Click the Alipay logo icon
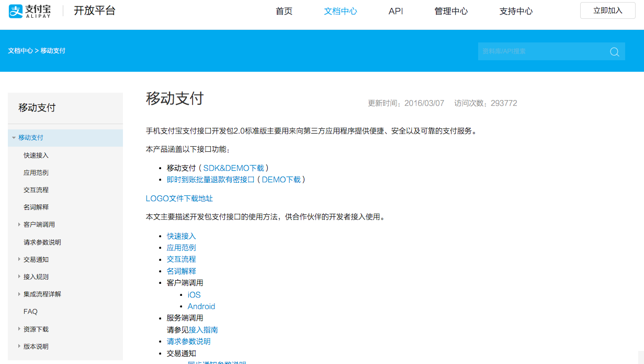Image resolution: width=644 pixels, height=364 pixels. point(16,11)
